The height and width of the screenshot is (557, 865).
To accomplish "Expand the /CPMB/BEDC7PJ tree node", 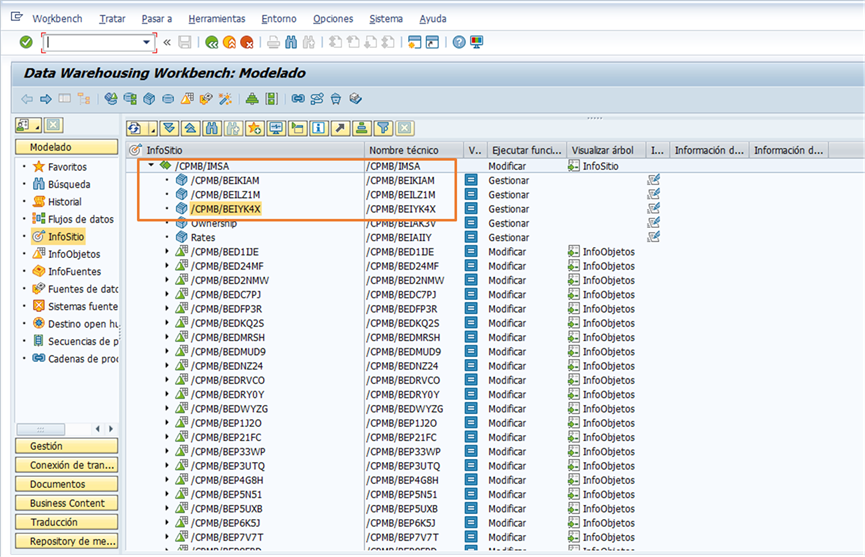I will [167, 295].
